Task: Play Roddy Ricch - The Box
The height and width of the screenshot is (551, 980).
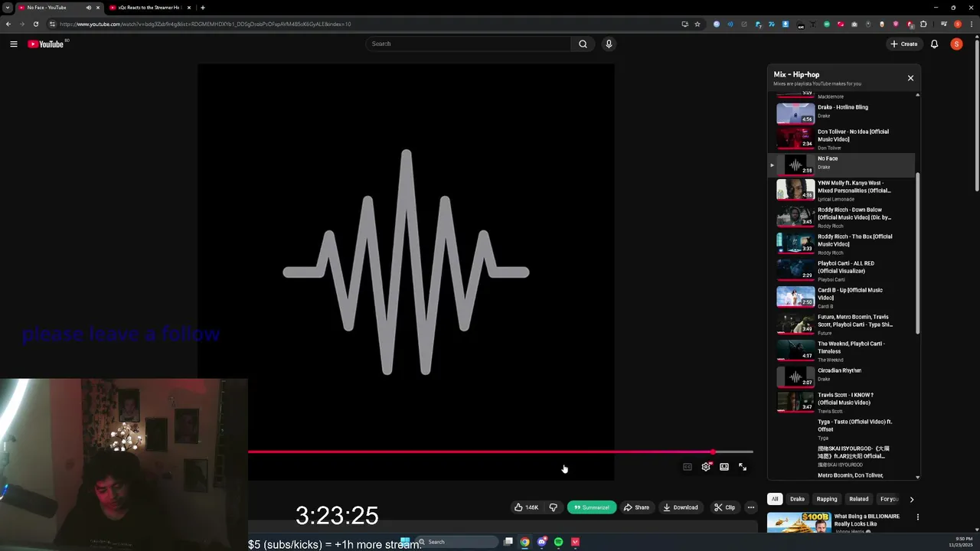Action: tap(845, 244)
